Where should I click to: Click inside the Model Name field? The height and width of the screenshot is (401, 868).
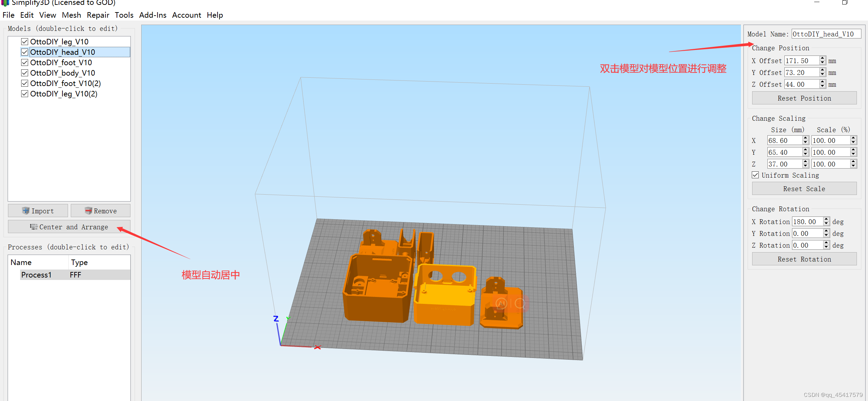tap(826, 34)
